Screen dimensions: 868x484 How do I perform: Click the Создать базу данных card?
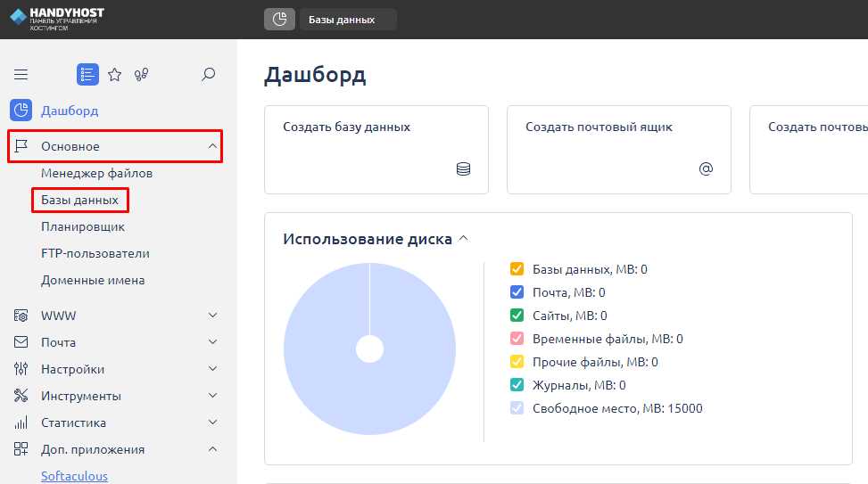click(376, 150)
